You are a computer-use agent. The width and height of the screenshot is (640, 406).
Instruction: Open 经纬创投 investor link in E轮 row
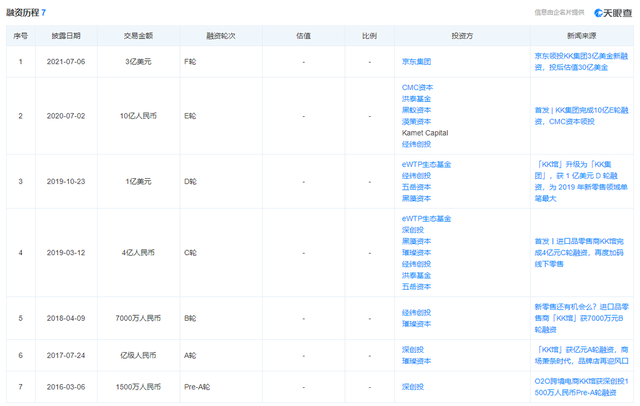(x=416, y=144)
